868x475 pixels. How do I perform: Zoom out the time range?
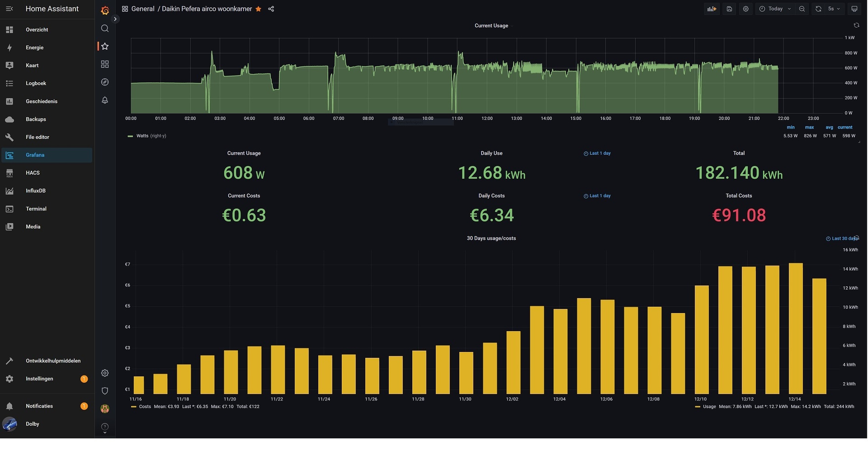point(802,9)
